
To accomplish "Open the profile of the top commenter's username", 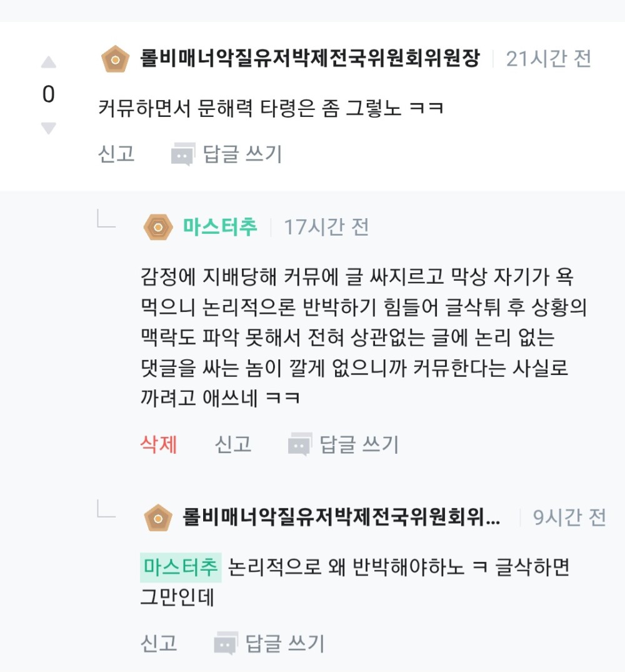I will [x=310, y=59].
